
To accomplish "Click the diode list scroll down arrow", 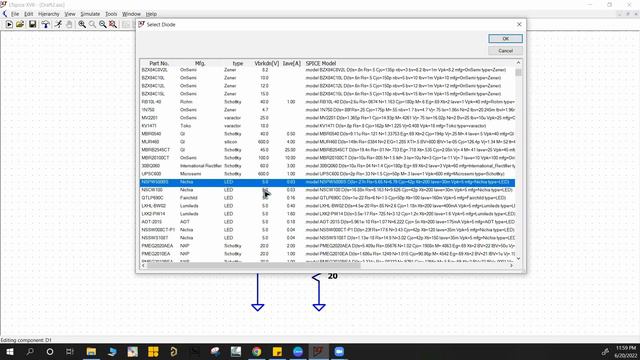I will pyautogui.click(x=518, y=259).
